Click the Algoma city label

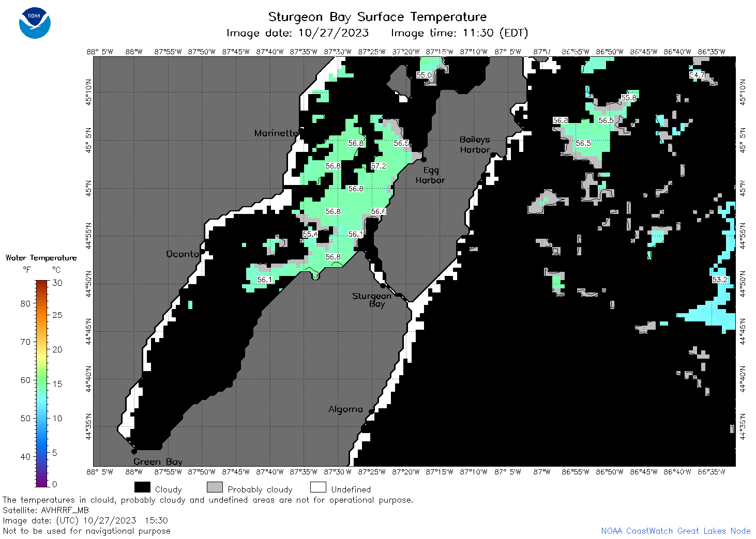345,409
